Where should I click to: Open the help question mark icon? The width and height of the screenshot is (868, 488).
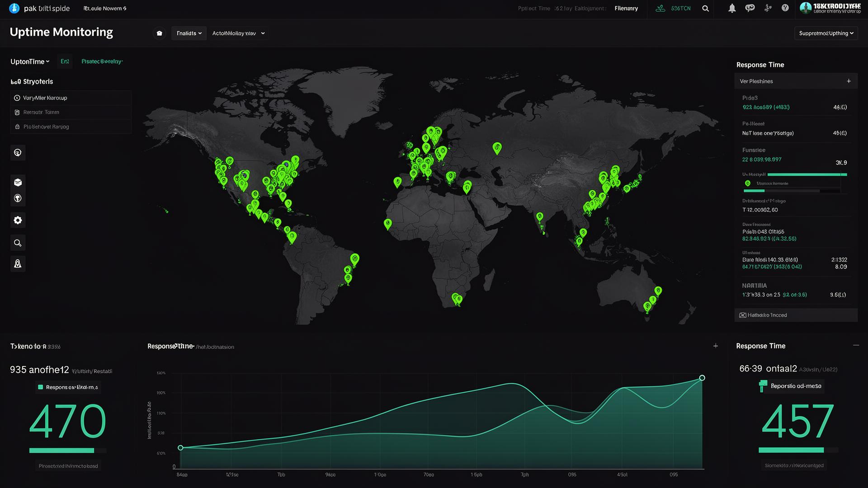pos(785,8)
